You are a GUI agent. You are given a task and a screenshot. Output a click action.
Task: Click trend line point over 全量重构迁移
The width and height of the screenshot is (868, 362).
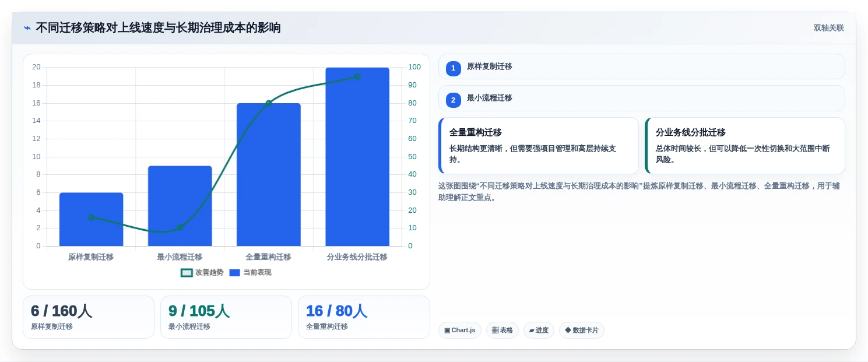point(269,103)
